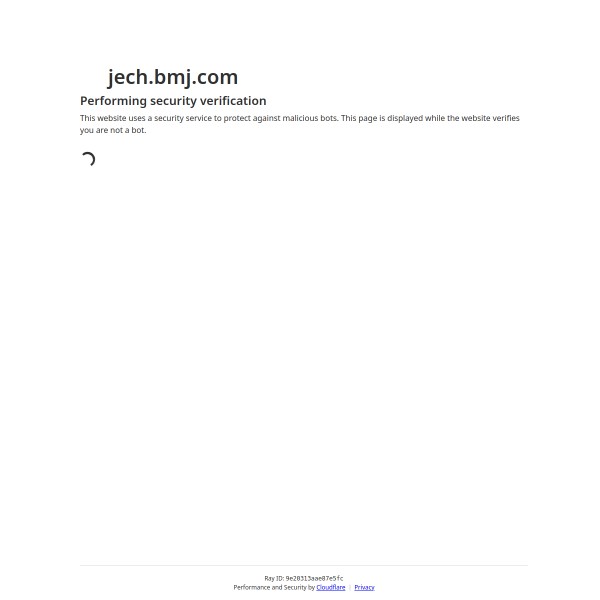Select the Ray ID label text

tap(274, 578)
